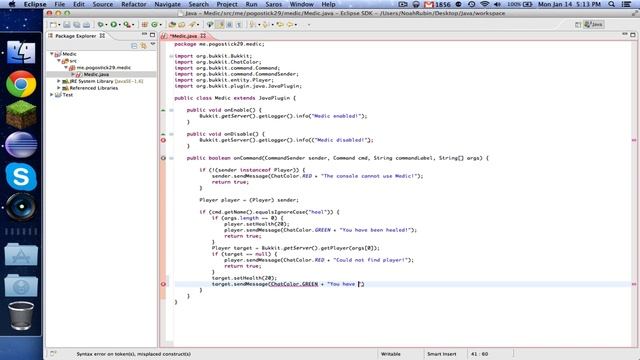This screenshot has height=360, width=640.
Task: Click the error marker beside the target.sendMessage line
Action: 163,284
